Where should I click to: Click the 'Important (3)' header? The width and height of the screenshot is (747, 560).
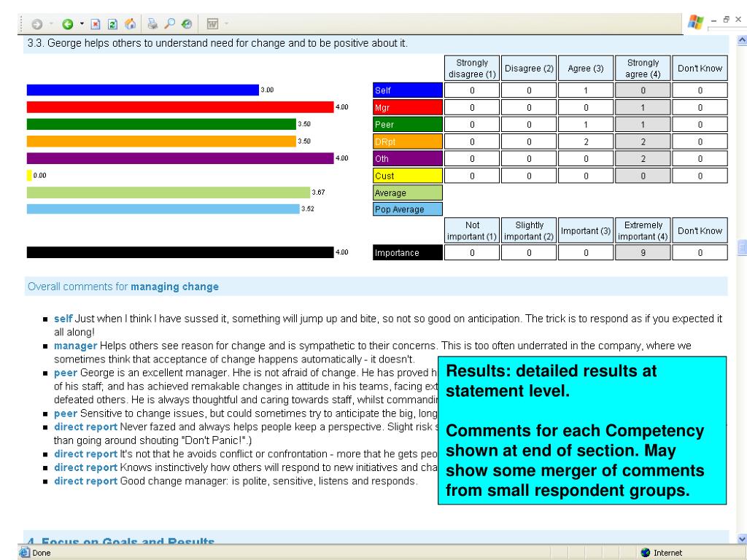tap(586, 230)
